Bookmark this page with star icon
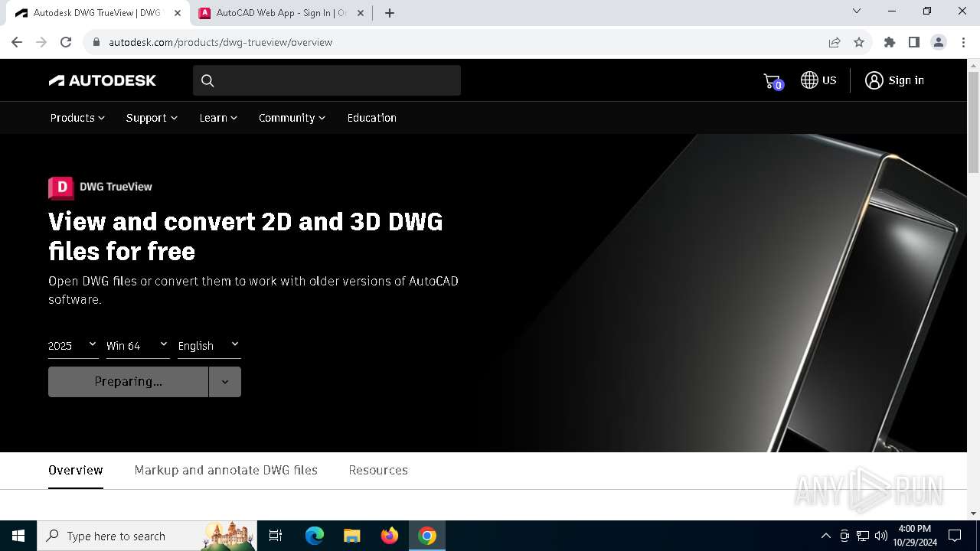 pyautogui.click(x=859, y=42)
